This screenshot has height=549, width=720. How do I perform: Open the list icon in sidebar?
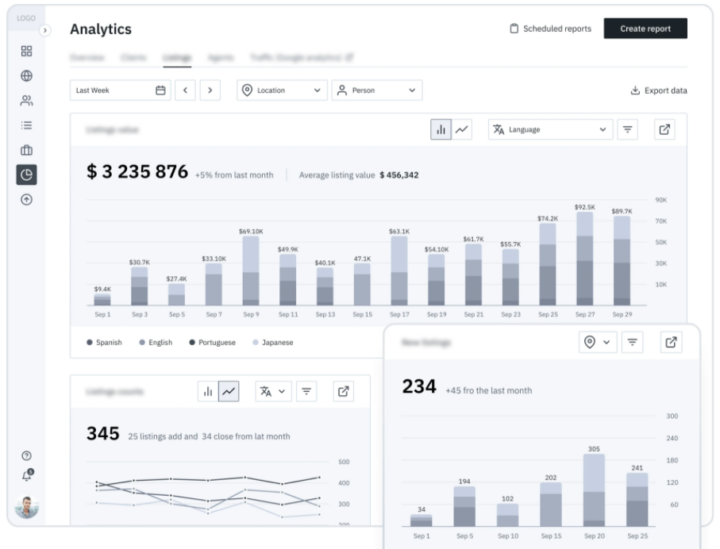pyautogui.click(x=27, y=125)
